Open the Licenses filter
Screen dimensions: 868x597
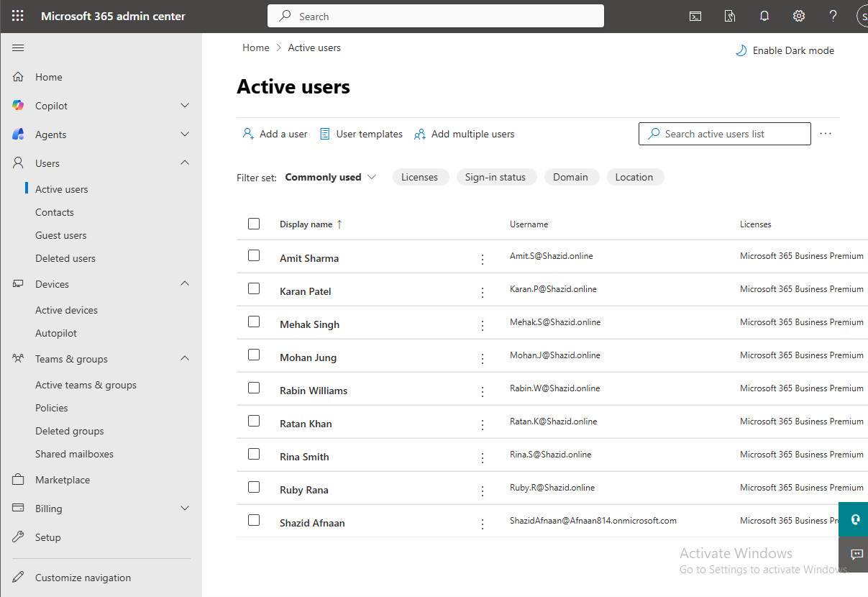tap(420, 177)
